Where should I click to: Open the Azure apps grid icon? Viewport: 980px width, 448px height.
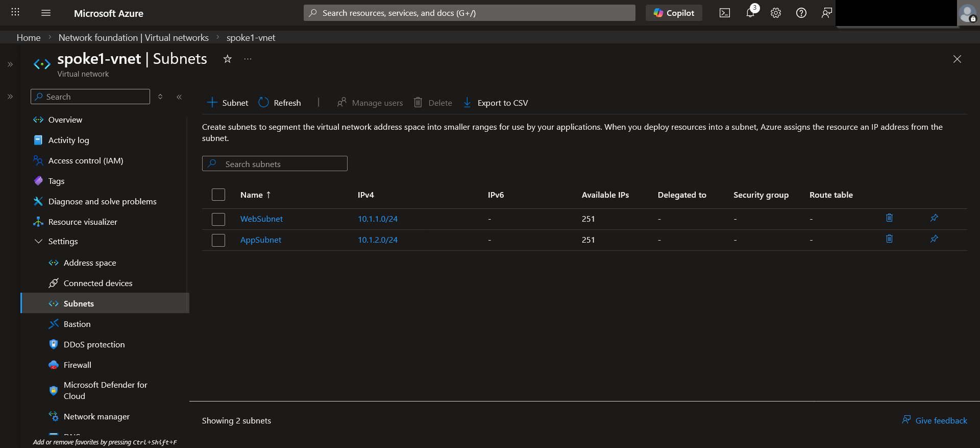tap(15, 12)
